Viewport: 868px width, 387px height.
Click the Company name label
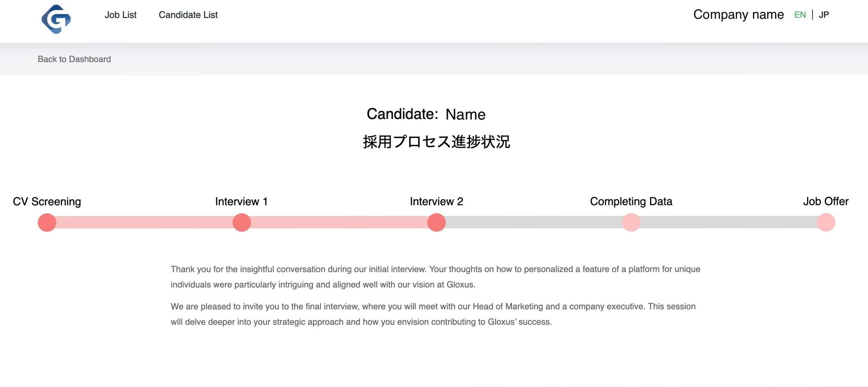pos(738,15)
